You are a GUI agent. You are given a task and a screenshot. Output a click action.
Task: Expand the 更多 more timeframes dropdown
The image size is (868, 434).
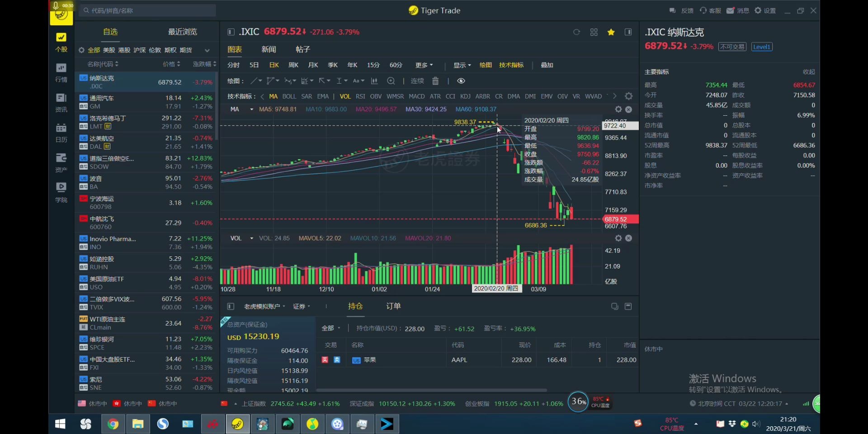[x=424, y=65]
